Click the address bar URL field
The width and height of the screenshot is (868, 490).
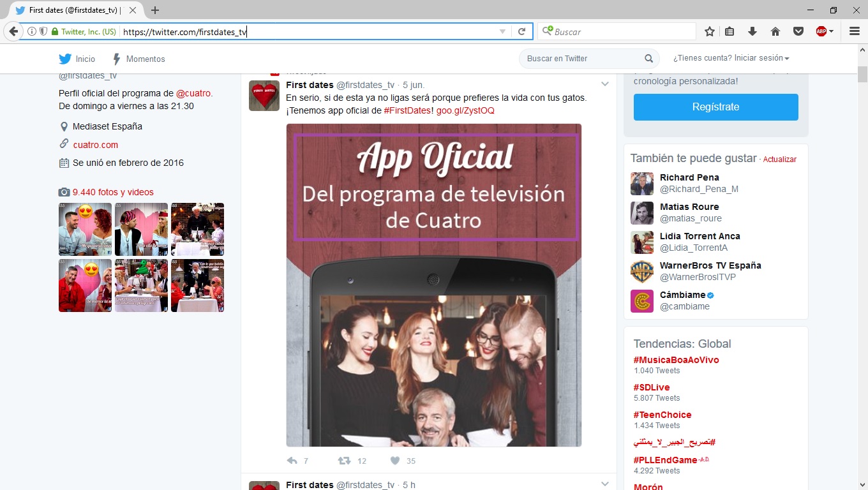310,32
